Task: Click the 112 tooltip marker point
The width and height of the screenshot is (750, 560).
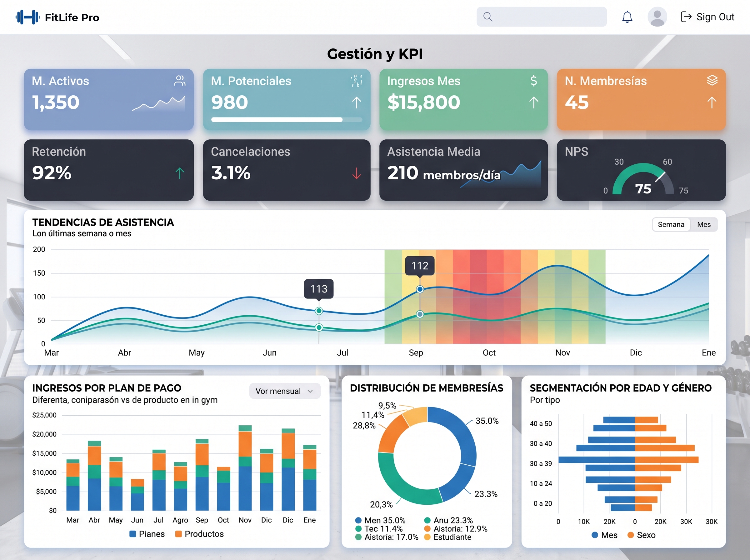Action: (x=420, y=289)
